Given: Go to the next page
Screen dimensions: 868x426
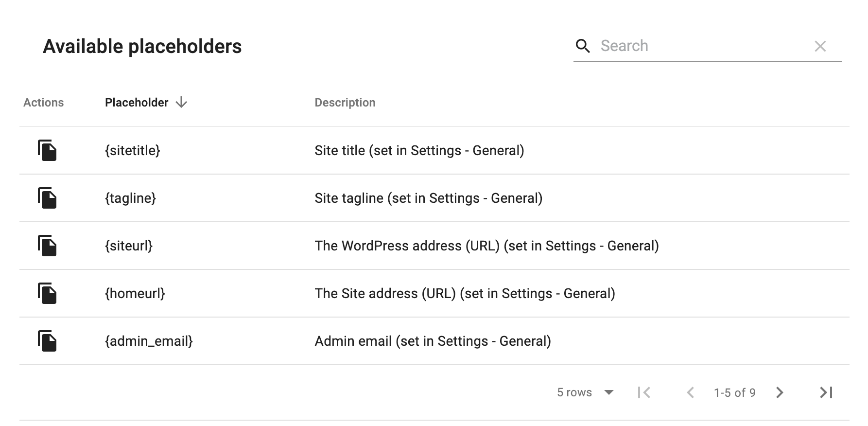Looking at the screenshot, I should click(780, 392).
